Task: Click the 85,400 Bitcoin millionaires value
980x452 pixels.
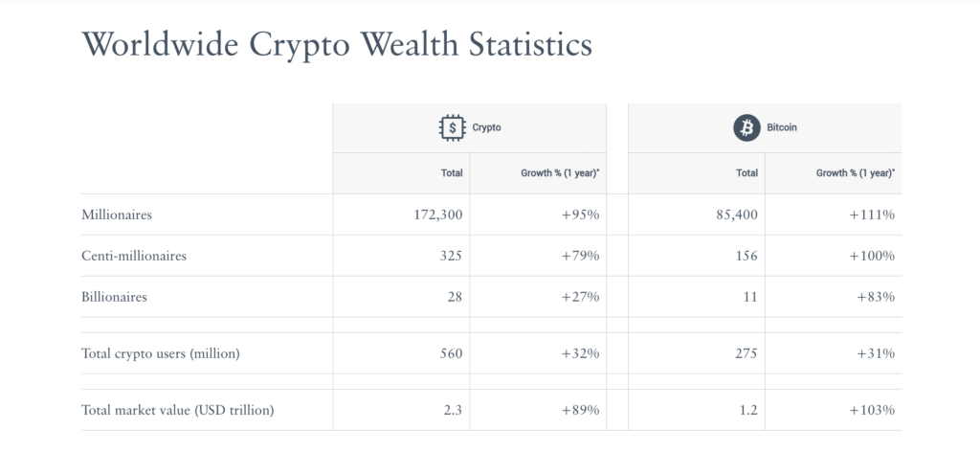Action: pyautogui.click(x=737, y=215)
